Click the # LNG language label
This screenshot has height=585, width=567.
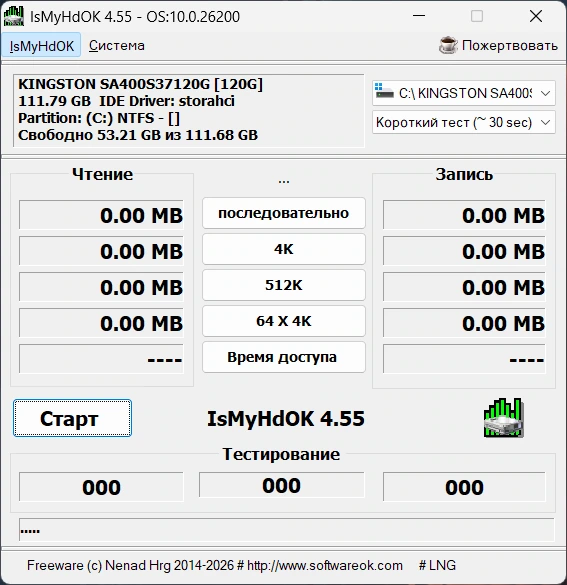point(437,565)
